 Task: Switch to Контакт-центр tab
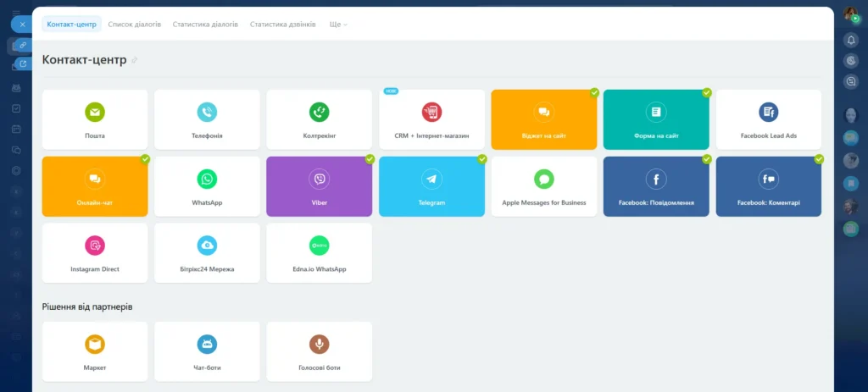(71, 25)
